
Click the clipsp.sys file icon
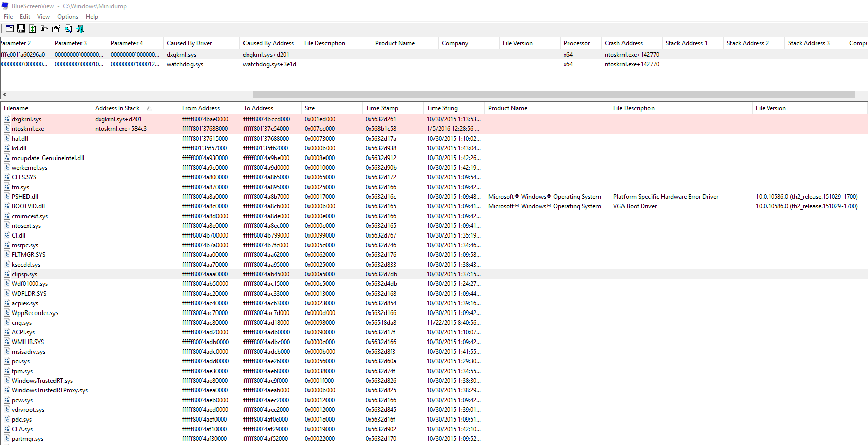pos(7,274)
